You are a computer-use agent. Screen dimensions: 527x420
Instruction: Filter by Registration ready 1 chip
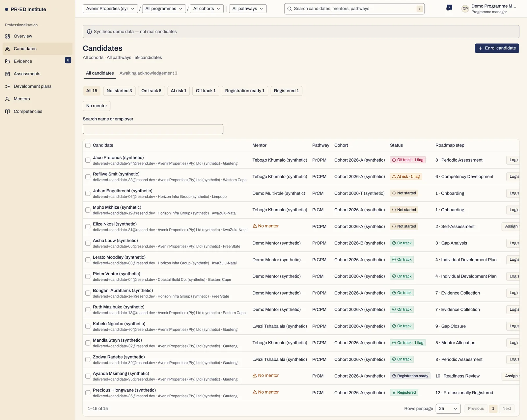click(245, 91)
